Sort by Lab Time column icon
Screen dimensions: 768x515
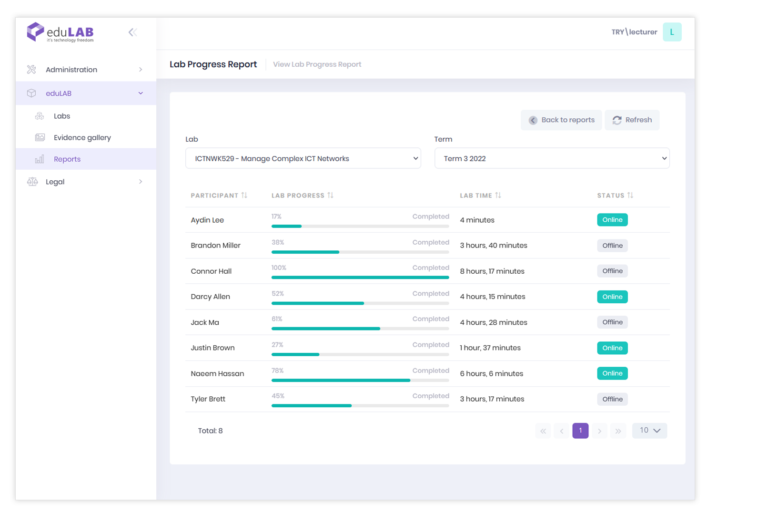pos(498,195)
